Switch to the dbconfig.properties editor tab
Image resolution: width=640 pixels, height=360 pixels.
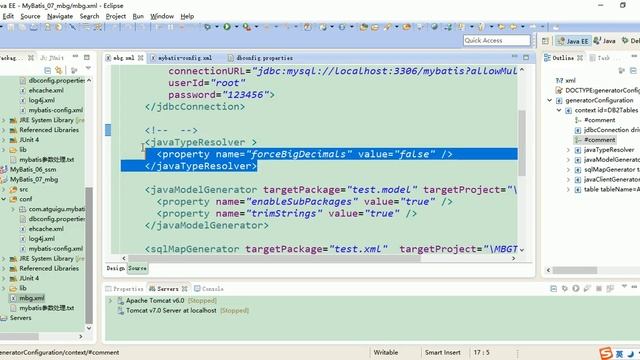pyautogui.click(x=260, y=58)
